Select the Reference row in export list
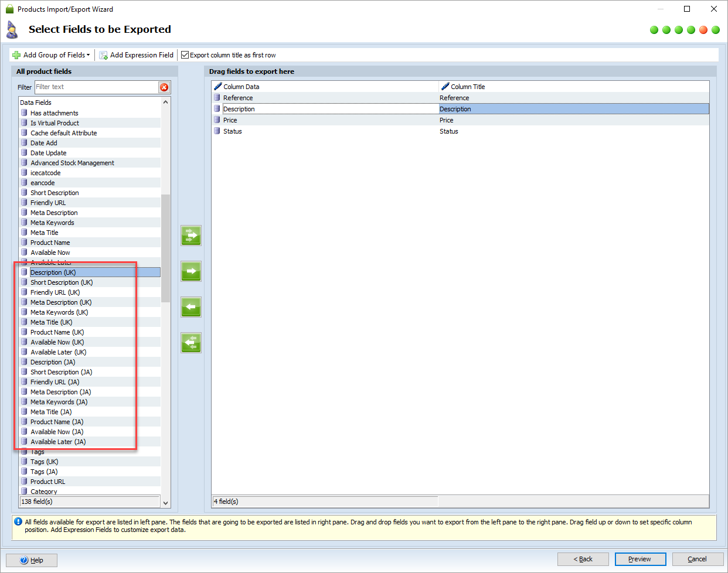Image resolution: width=728 pixels, height=573 pixels. (461, 97)
